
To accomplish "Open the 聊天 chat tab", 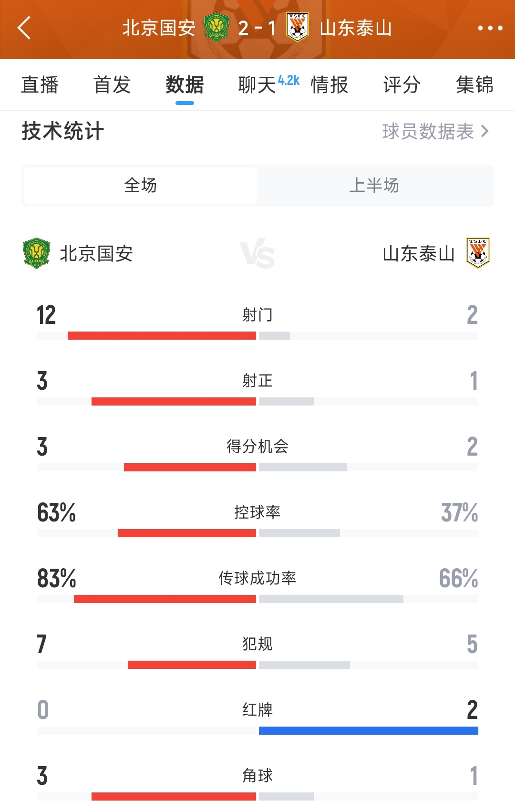I will click(257, 85).
